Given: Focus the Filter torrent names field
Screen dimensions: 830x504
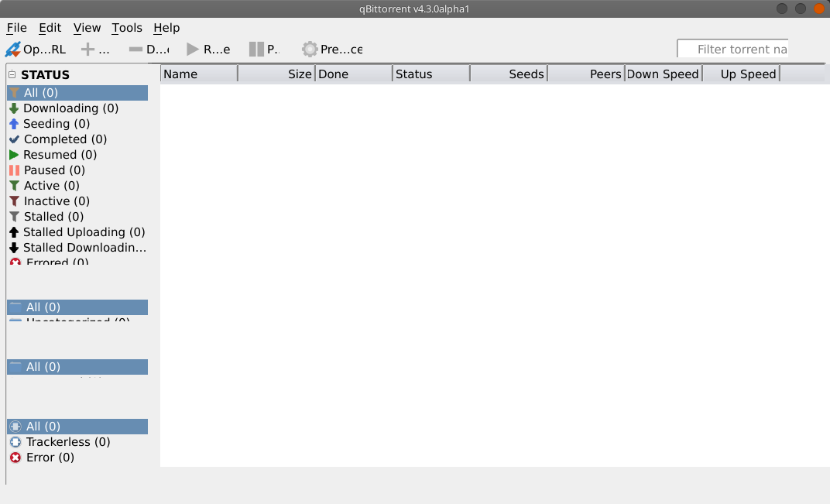Looking at the screenshot, I should tap(732, 49).
